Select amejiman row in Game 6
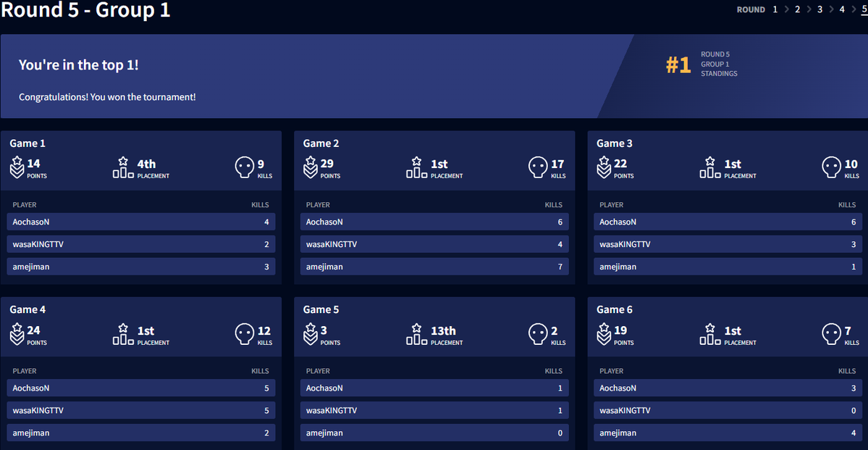 coord(728,433)
